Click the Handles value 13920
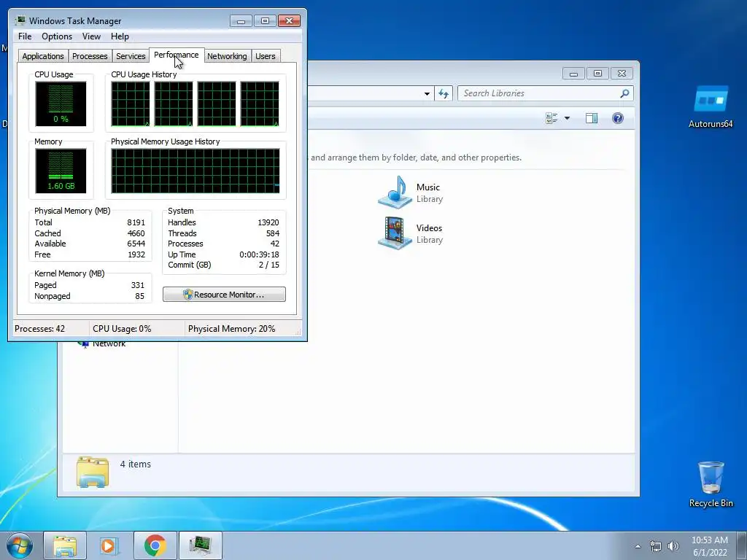The height and width of the screenshot is (560, 747). (x=268, y=222)
